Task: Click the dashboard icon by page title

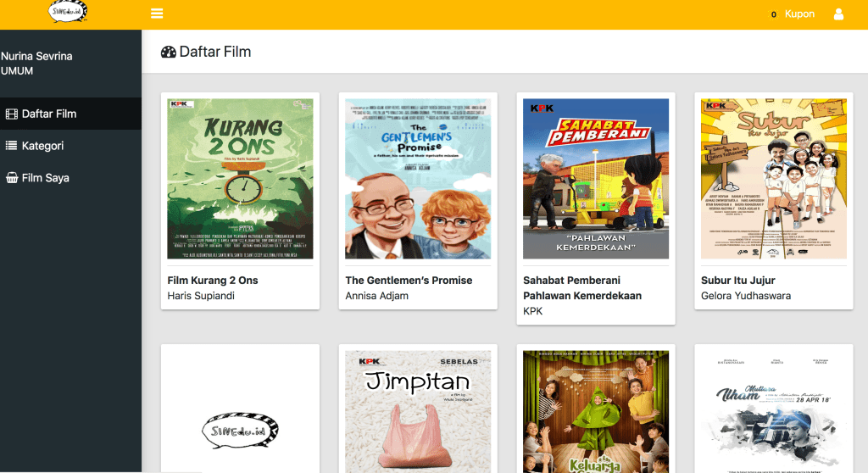Action: pyautogui.click(x=168, y=52)
